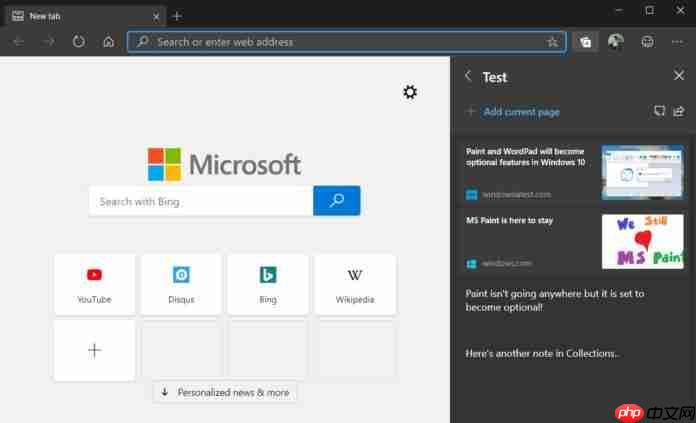Open the Disqus quick link tile

(181, 284)
